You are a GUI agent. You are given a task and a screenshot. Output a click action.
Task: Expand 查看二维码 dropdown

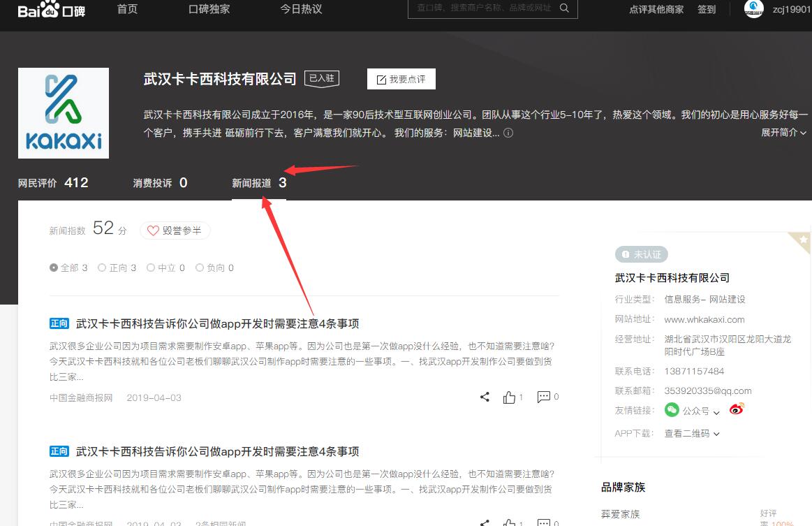point(692,433)
